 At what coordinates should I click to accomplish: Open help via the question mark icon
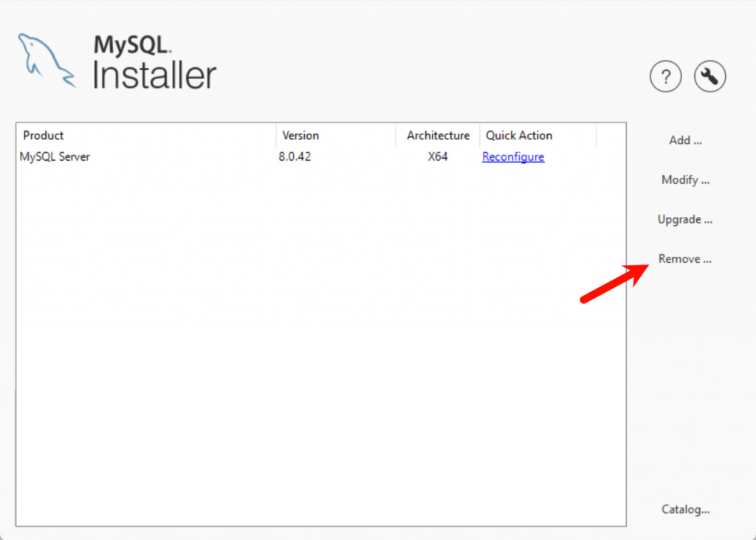click(x=665, y=76)
